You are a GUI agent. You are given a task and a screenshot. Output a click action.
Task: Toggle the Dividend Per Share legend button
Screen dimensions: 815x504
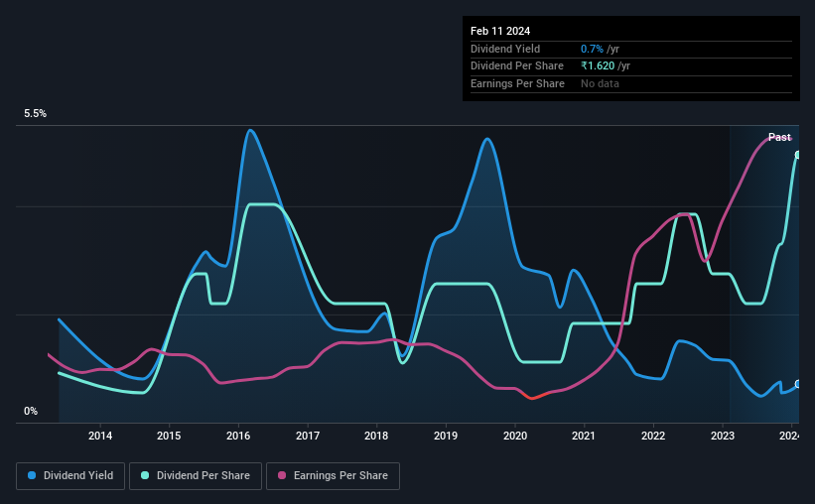tap(196, 476)
